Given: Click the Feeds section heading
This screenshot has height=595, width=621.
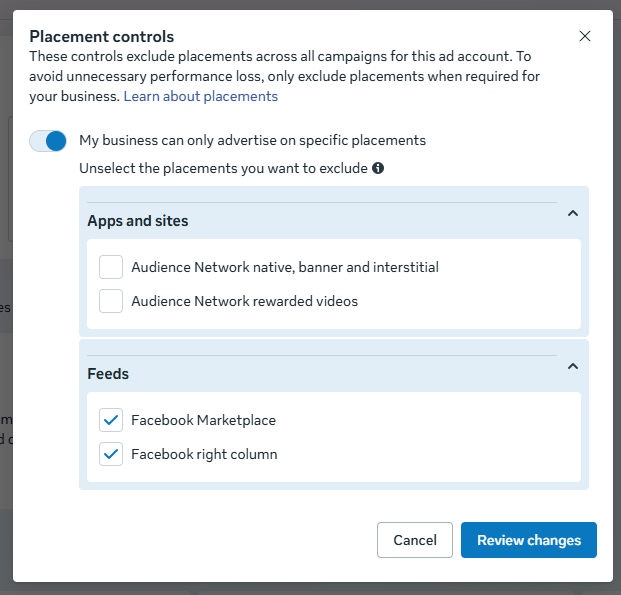Looking at the screenshot, I should [108, 374].
